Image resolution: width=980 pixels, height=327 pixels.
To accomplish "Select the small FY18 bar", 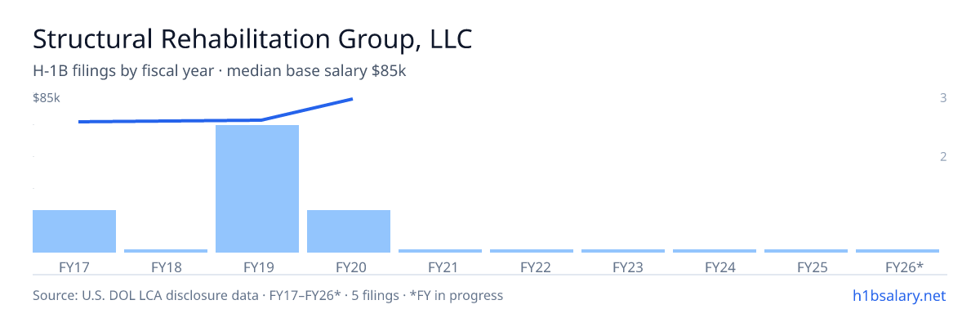I will pos(166,251).
